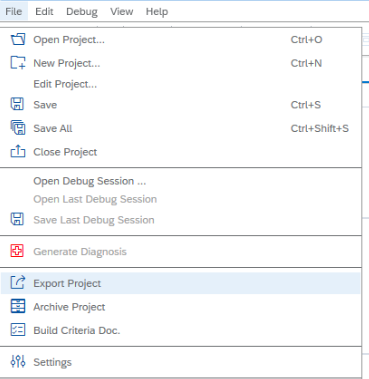The image size is (369, 379).
Task: Click the Export Project arrow icon
Action: [18, 282]
